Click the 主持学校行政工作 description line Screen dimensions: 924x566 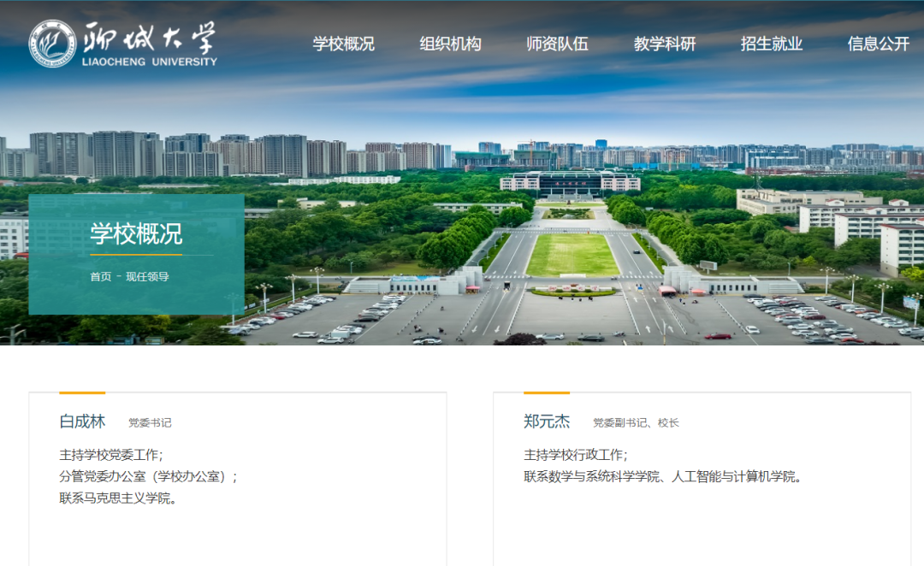click(x=575, y=455)
